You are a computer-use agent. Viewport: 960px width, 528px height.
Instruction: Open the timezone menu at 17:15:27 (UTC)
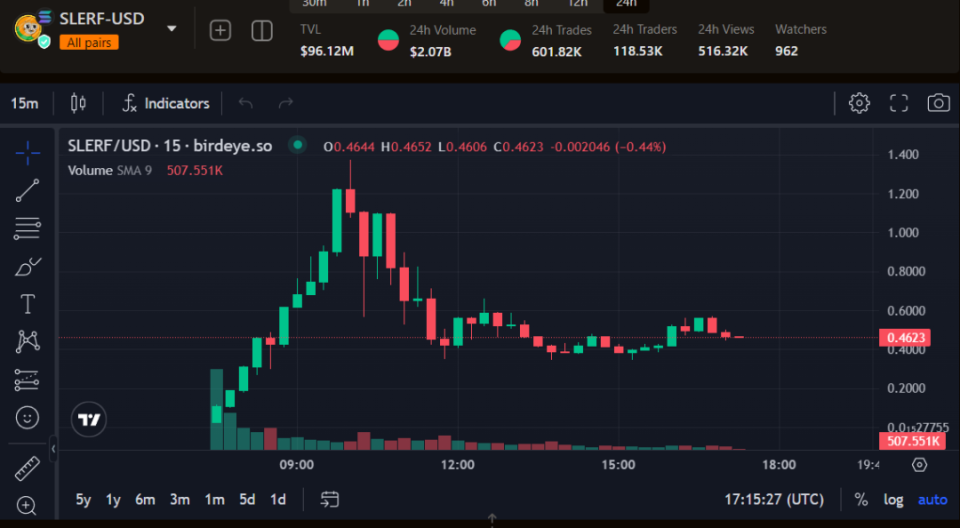click(774, 499)
